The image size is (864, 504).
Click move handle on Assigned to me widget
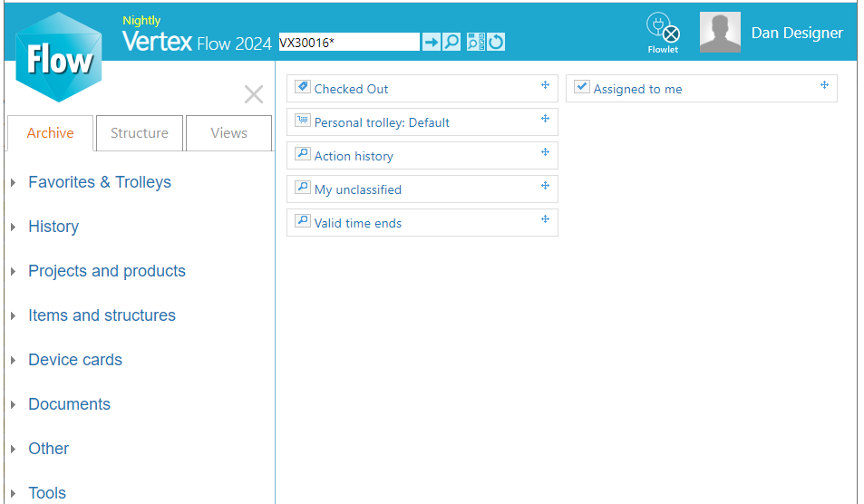pos(824,85)
